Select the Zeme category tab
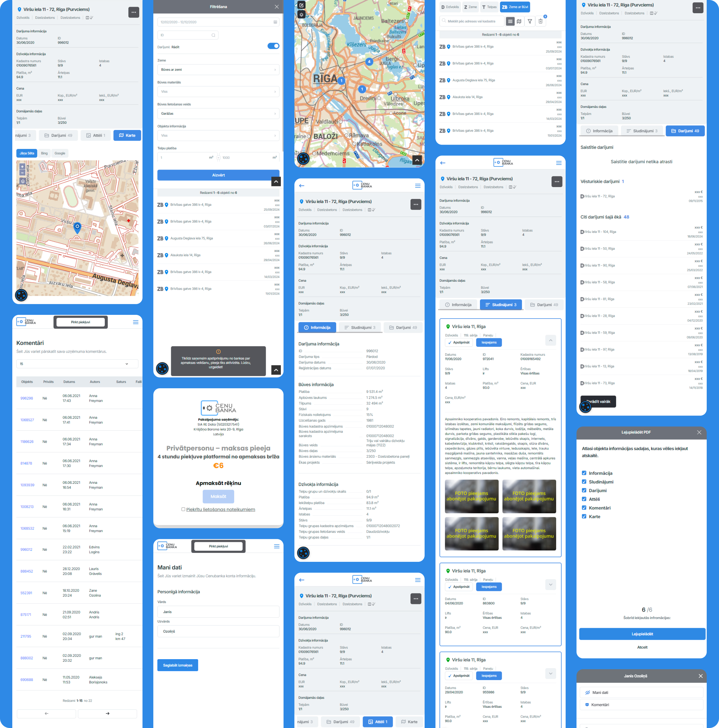 click(x=471, y=7)
